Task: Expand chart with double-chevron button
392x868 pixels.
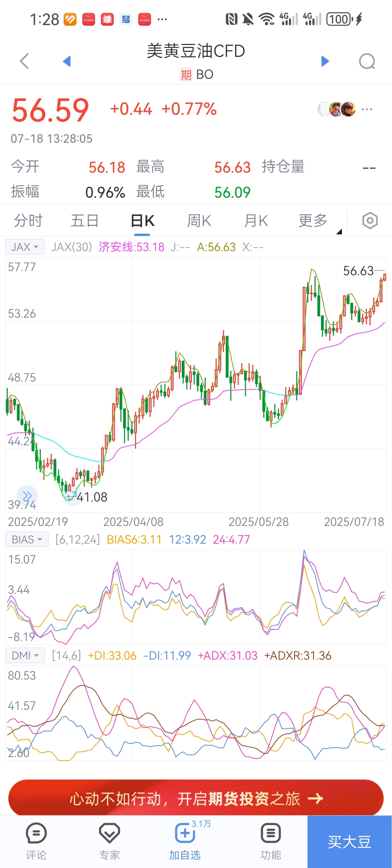Action: click(27, 496)
